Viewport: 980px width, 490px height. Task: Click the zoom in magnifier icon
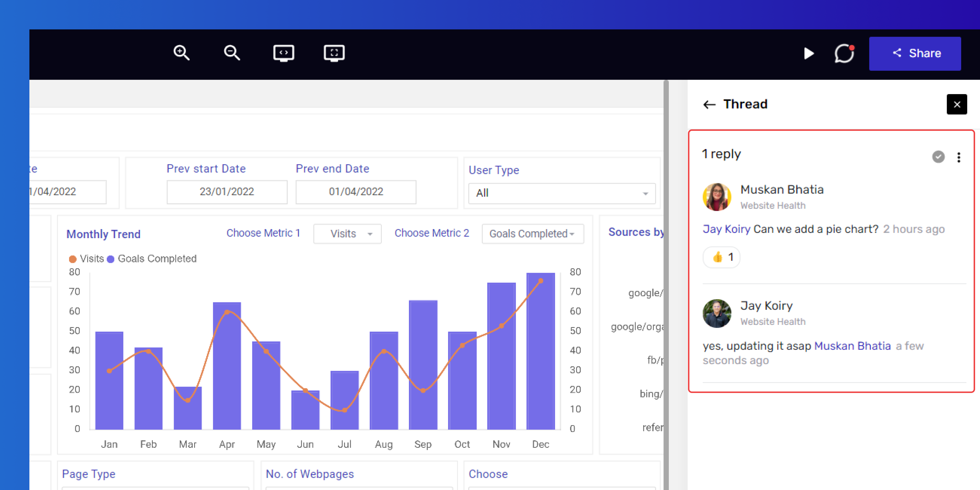[x=181, y=53]
